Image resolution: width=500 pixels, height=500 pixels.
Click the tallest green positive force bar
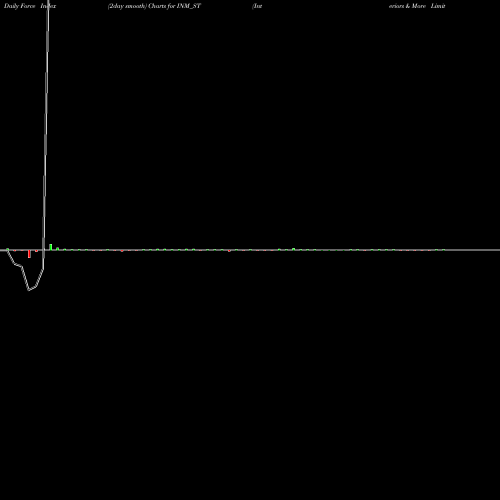[51, 247]
